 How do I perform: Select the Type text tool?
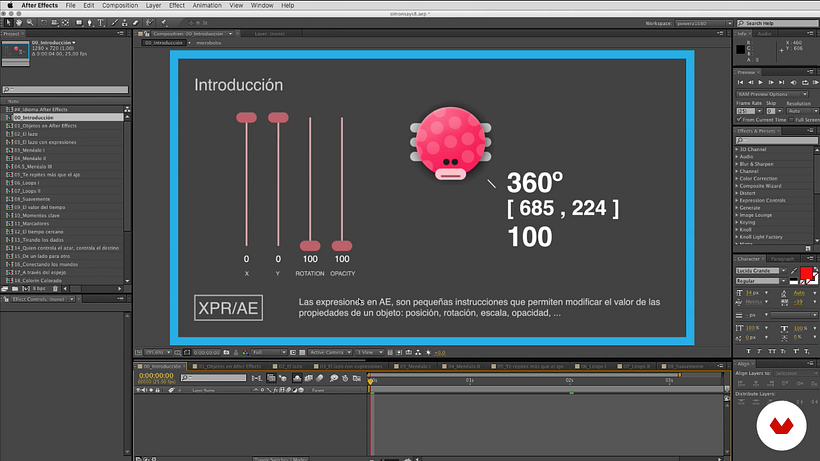pos(100,23)
